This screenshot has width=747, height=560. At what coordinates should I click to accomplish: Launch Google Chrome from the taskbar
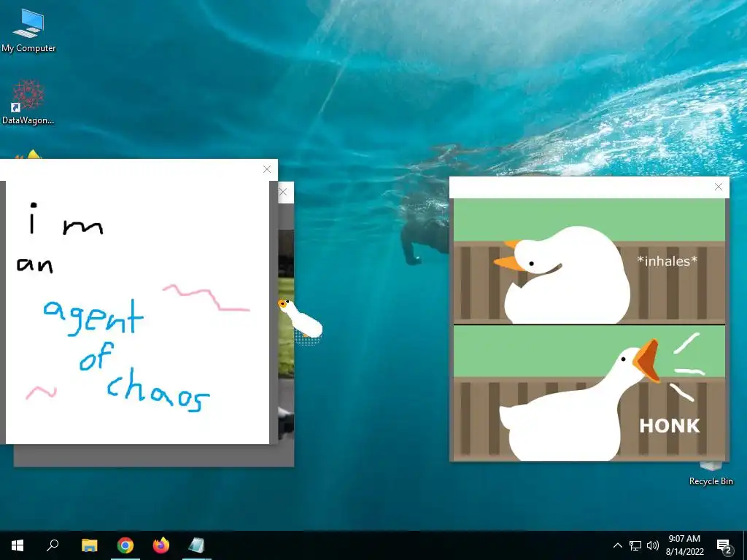125,545
